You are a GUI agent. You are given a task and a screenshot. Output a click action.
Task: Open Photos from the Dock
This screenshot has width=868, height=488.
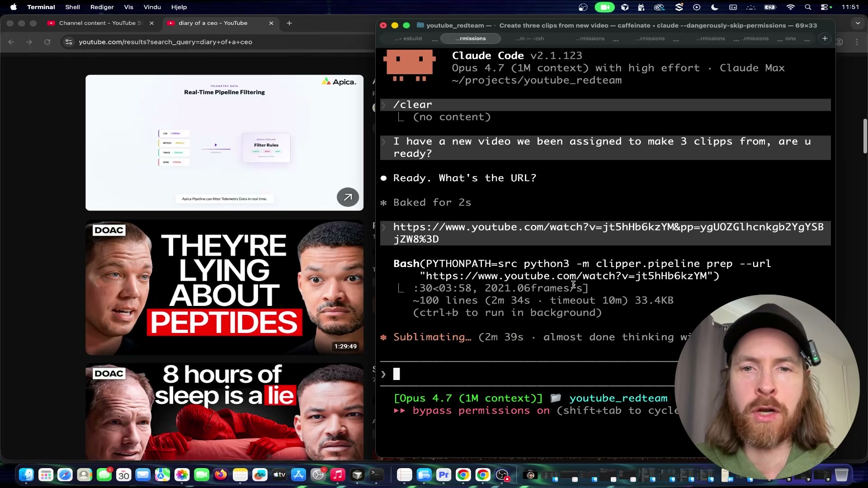pos(182,475)
